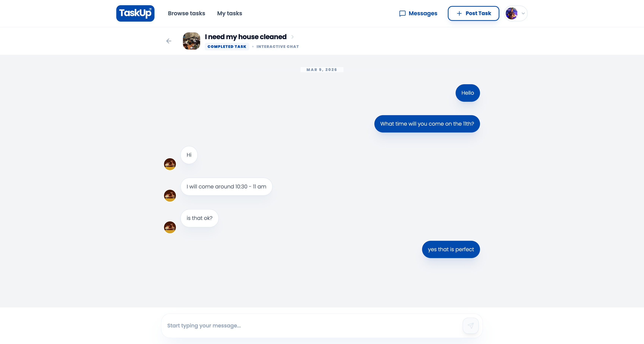Click the speech bubble Messages icon
Image resolution: width=644 pixels, height=344 pixels.
402,13
